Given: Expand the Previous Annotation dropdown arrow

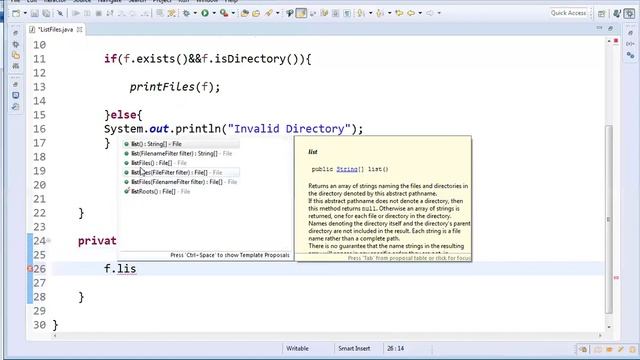Looking at the screenshot, I should [389, 13].
